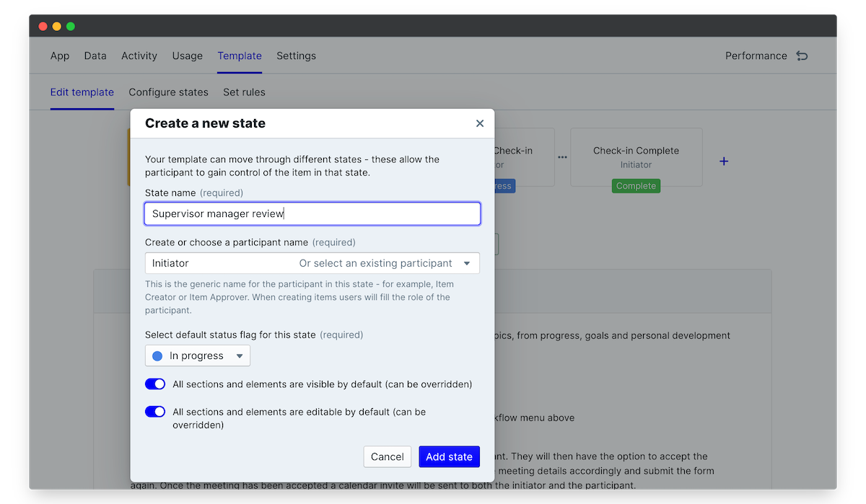Switch to Configure states sub-tab
The height and width of the screenshot is (504, 866).
[x=168, y=92]
